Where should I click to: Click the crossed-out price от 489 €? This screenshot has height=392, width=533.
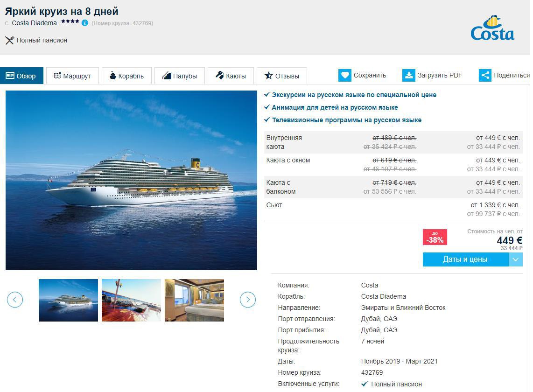395,138
